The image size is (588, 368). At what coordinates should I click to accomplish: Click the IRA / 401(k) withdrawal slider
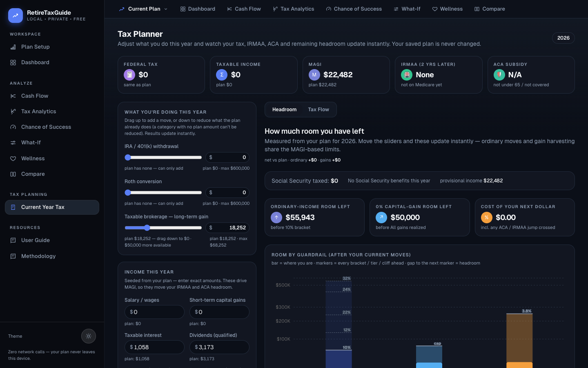[163, 157]
